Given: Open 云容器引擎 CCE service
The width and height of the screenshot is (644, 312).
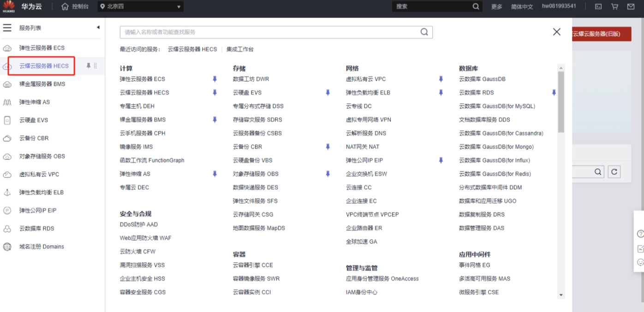Looking at the screenshot, I should (x=253, y=265).
